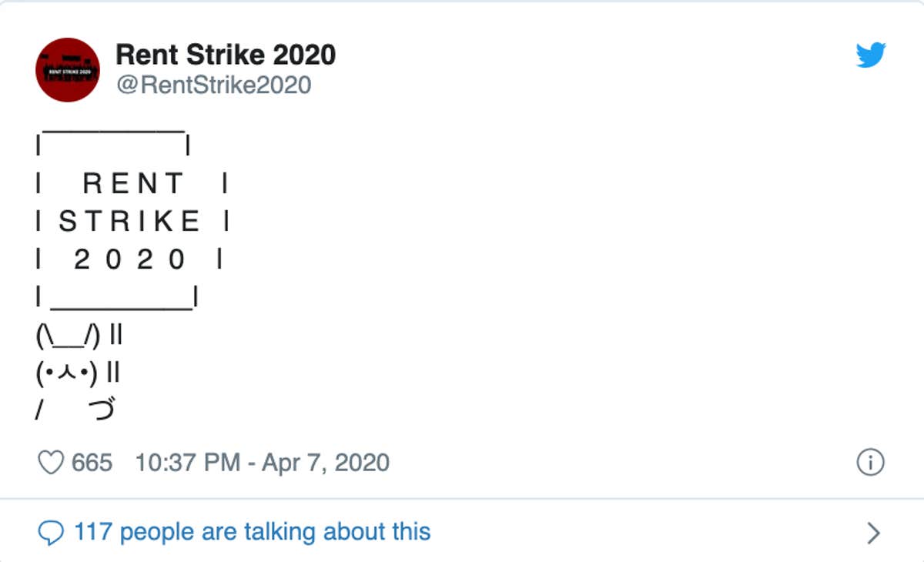The width and height of the screenshot is (924, 562).
Task: Click the @RentStrike2020 handle
Action: 213,85
